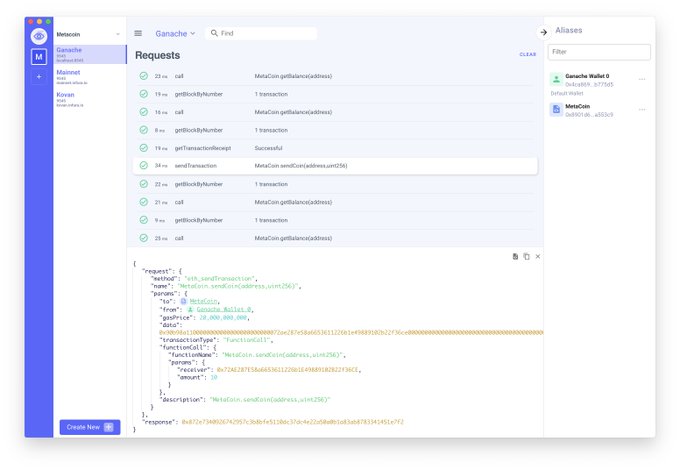Click the MetaCoin.sendCoin(address,uint256) result text
This screenshot has height=470, width=680.
(301, 166)
